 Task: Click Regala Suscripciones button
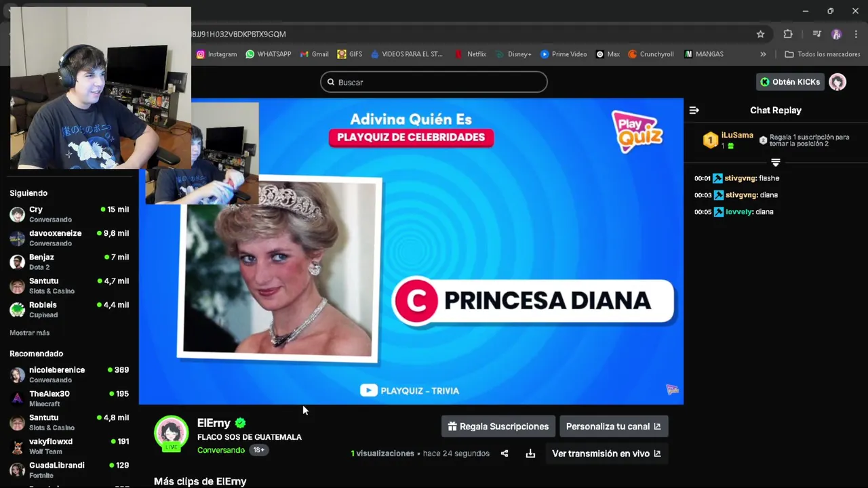point(498,426)
